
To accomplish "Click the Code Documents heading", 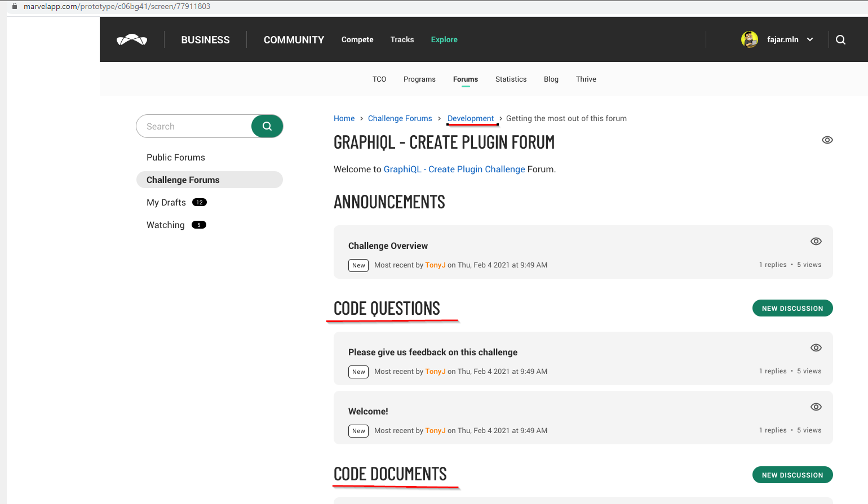I will [390, 474].
